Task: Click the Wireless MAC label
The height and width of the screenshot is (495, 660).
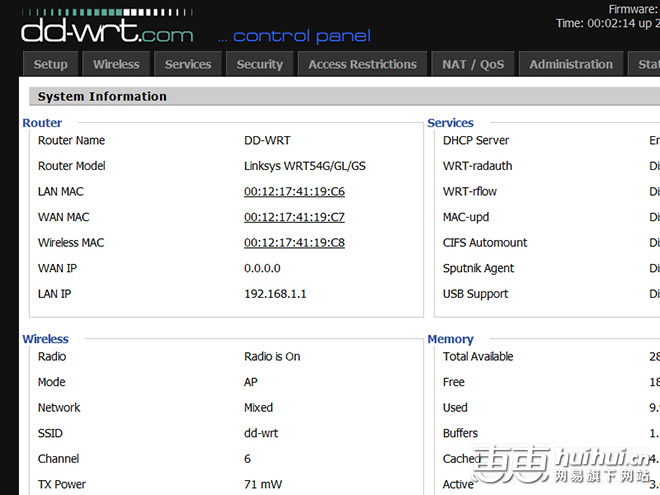Action: point(71,243)
